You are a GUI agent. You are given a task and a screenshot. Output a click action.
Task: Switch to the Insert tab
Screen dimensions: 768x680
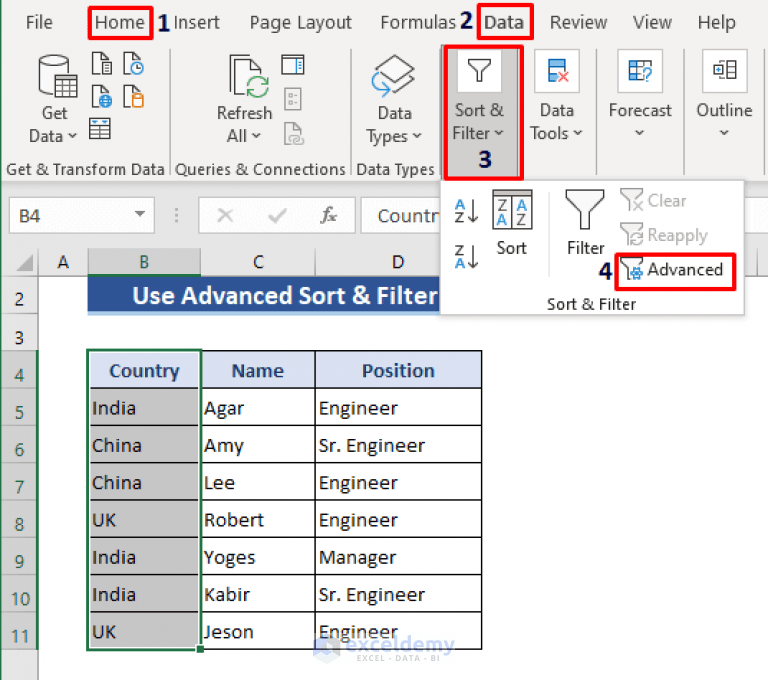(x=196, y=22)
